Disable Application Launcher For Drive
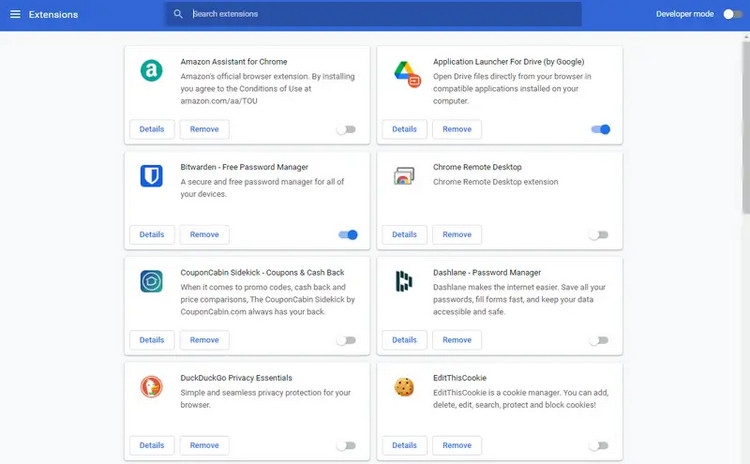This screenshot has width=750, height=464. point(600,129)
